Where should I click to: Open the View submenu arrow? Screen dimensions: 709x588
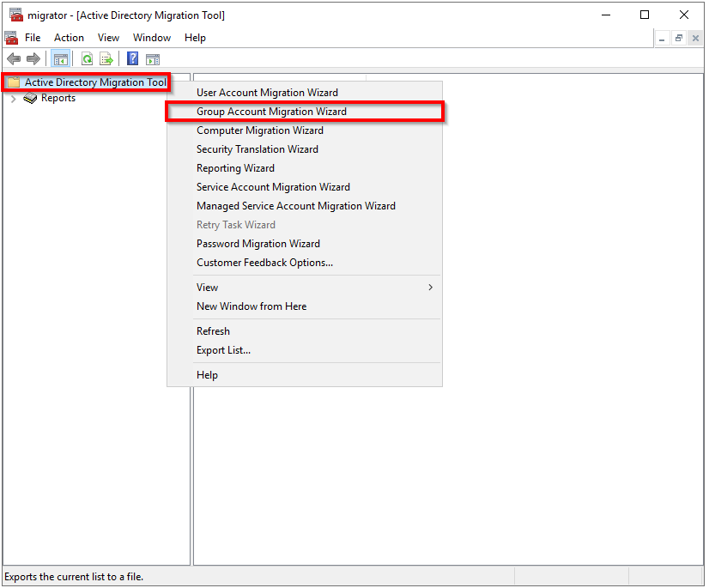(x=431, y=288)
